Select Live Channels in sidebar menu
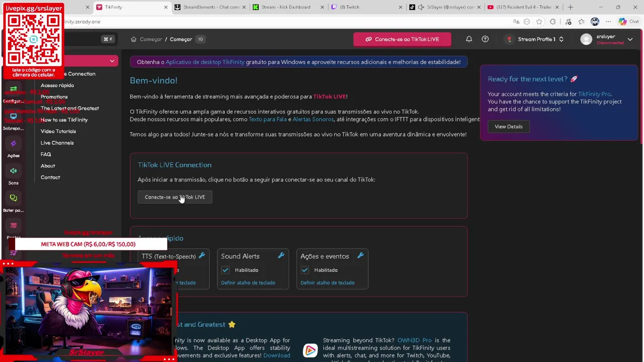 click(57, 143)
